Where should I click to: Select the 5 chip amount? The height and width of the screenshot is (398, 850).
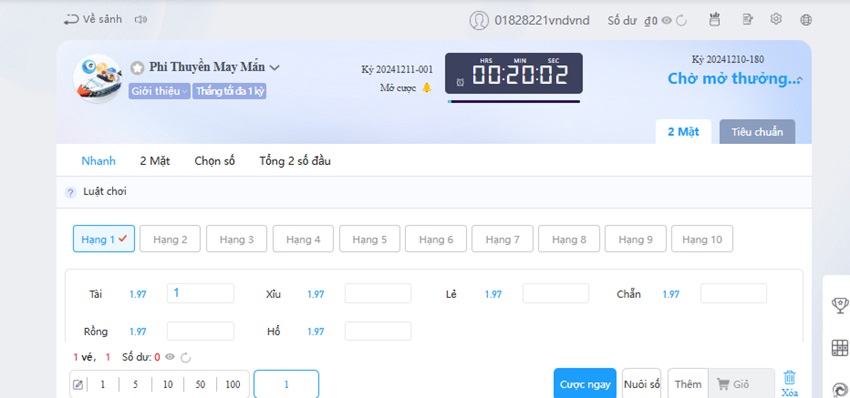(x=136, y=384)
